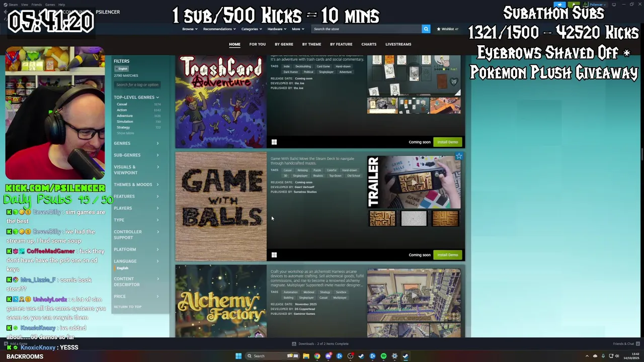This screenshot has height=362, width=644.
Task: Expand the GENRES filter section
Action: click(x=136, y=143)
